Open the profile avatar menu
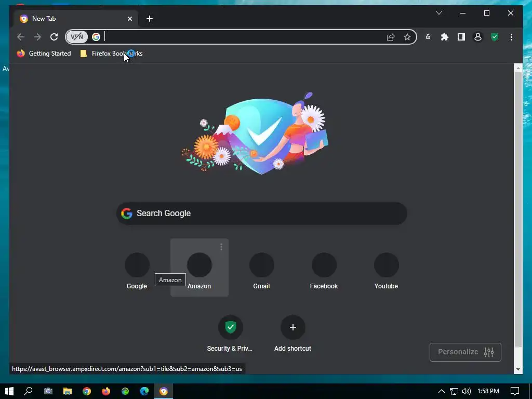This screenshot has width=532, height=399. tap(478, 37)
